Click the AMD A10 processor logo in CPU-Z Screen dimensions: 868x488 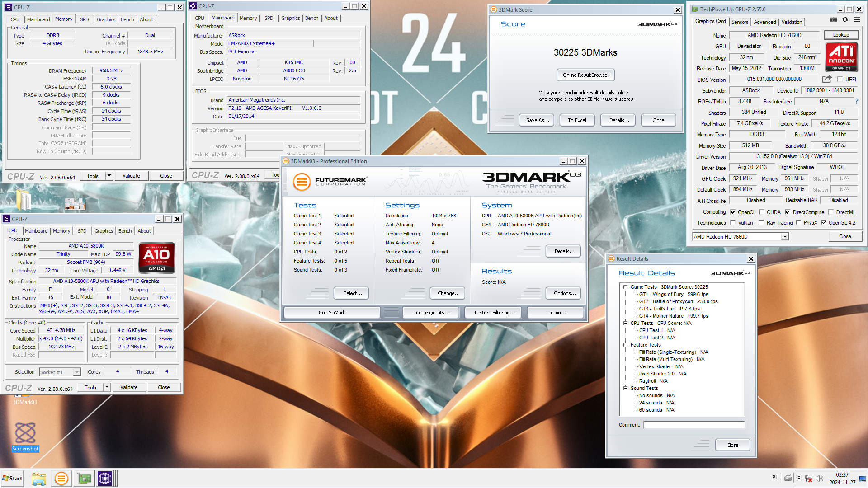[157, 258]
